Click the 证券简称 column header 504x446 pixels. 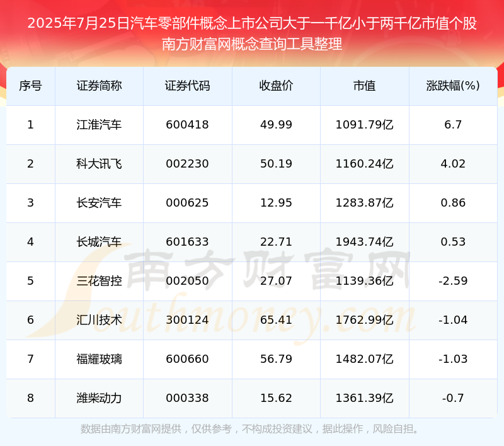click(99, 86)
